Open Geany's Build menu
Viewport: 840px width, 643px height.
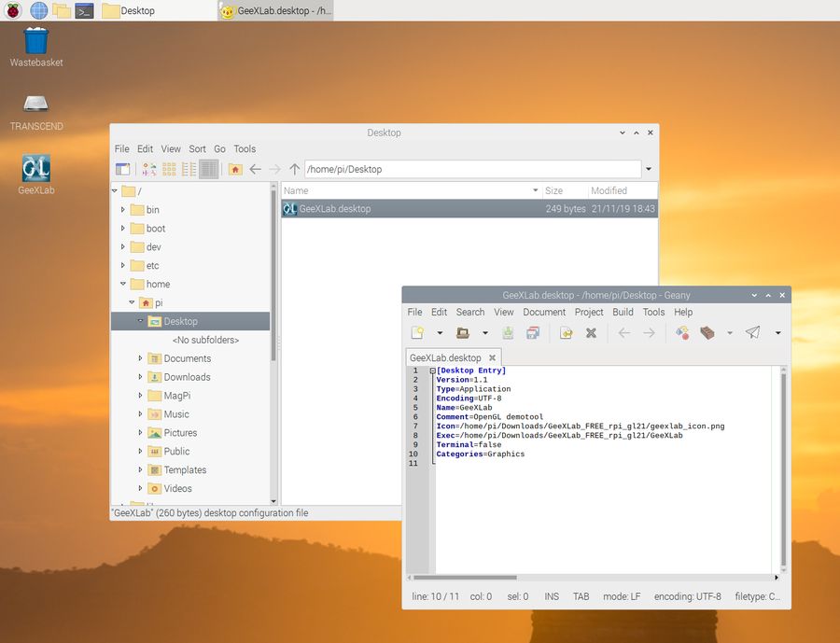pos(623,312)
